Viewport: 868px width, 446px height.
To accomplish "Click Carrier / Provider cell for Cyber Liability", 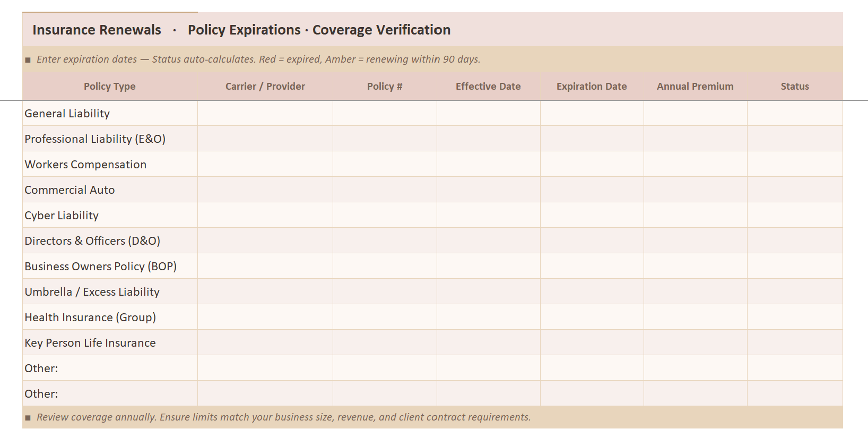I will (x=265, y=215).
